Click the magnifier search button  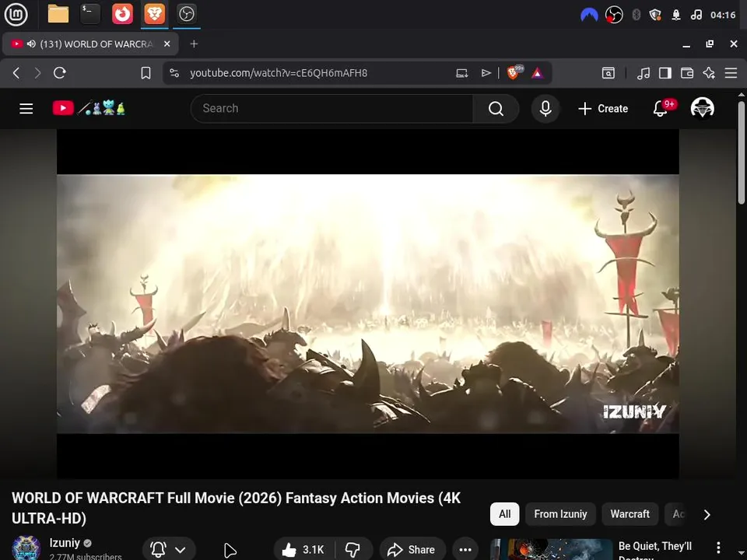point(496,109)
